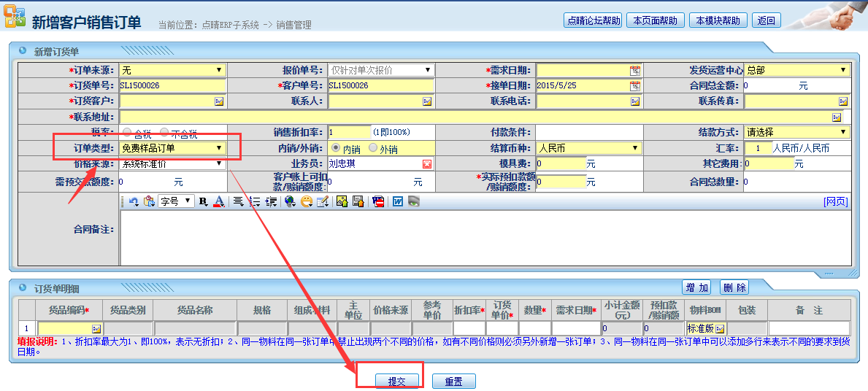868x391 pixels.
Task: Select the 含税 tax radio button
Action: pyautogui.click(x=128, y=133)
